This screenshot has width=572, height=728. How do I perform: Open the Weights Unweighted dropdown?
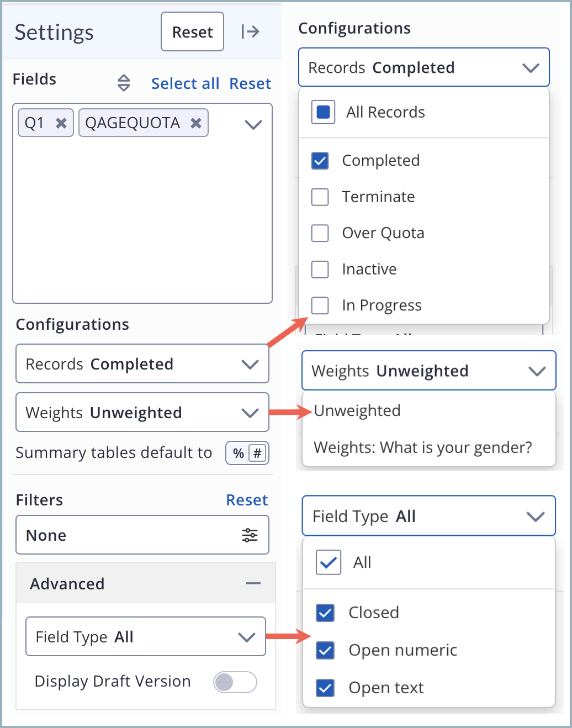pyautogui.click(x=142, y=412)
